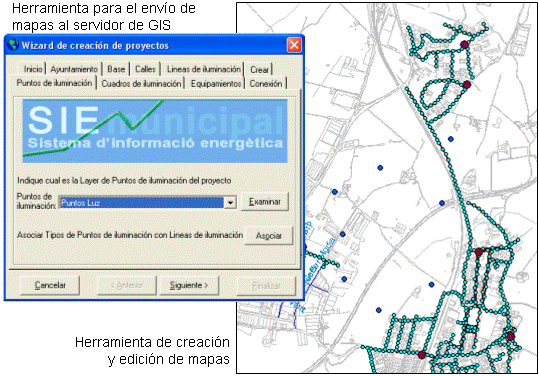
Task: Click 'Indique cual es la Layer' instruction text
Action: pyautogui.click(x=124, y=180)
